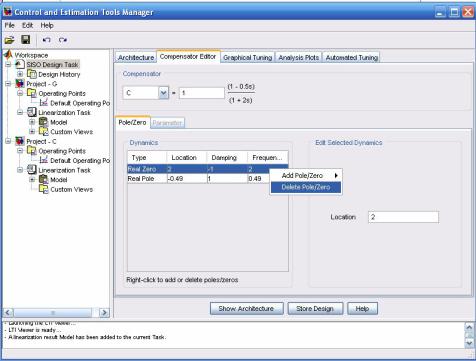Click Linearization Task icon under Project - C
476x361 pixels.
[32, 170]
